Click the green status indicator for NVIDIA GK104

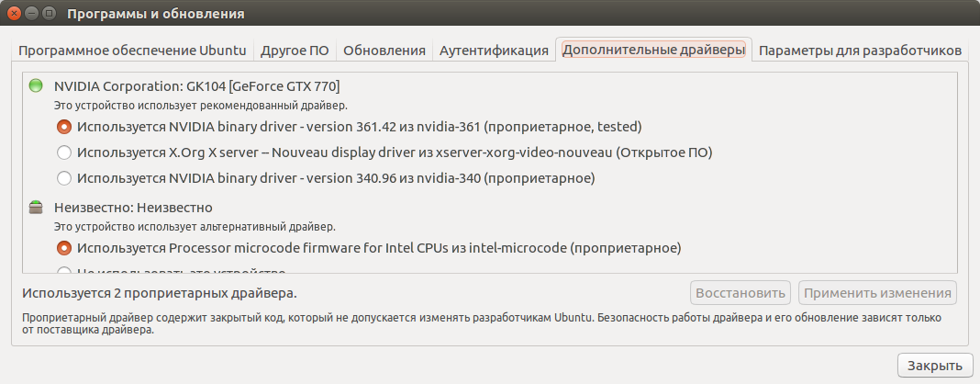tap(36, 85)
